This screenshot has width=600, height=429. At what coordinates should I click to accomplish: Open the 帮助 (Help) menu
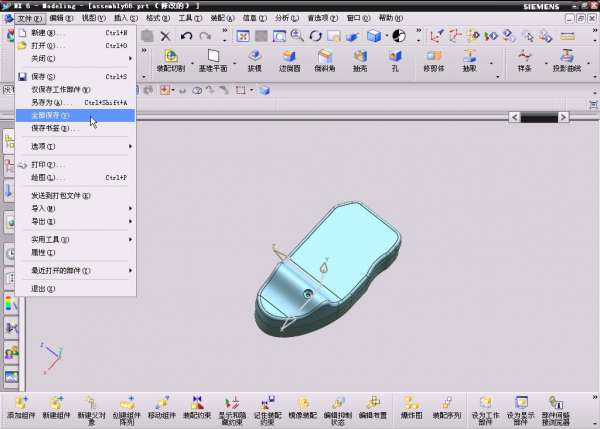385,18
